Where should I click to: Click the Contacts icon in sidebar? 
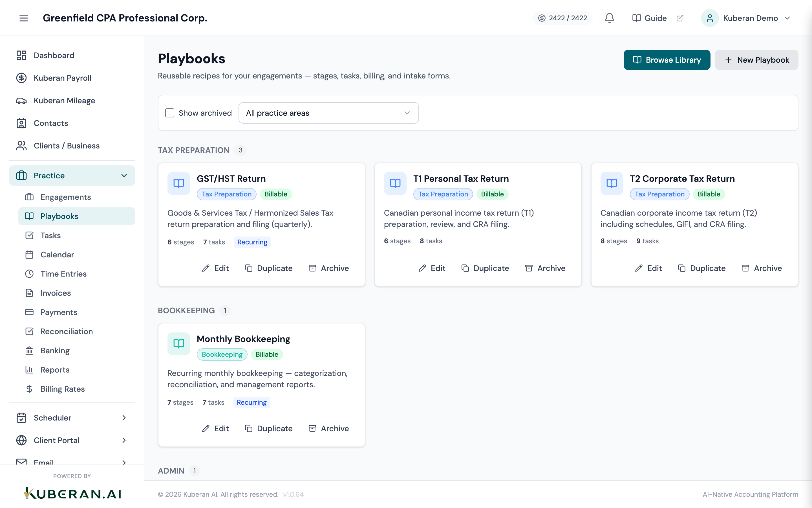21,123
